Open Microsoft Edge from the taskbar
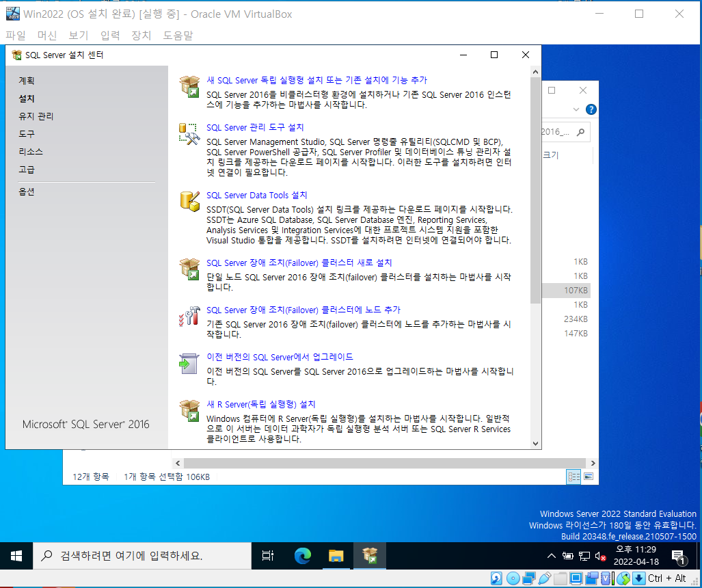 [303, 556]
